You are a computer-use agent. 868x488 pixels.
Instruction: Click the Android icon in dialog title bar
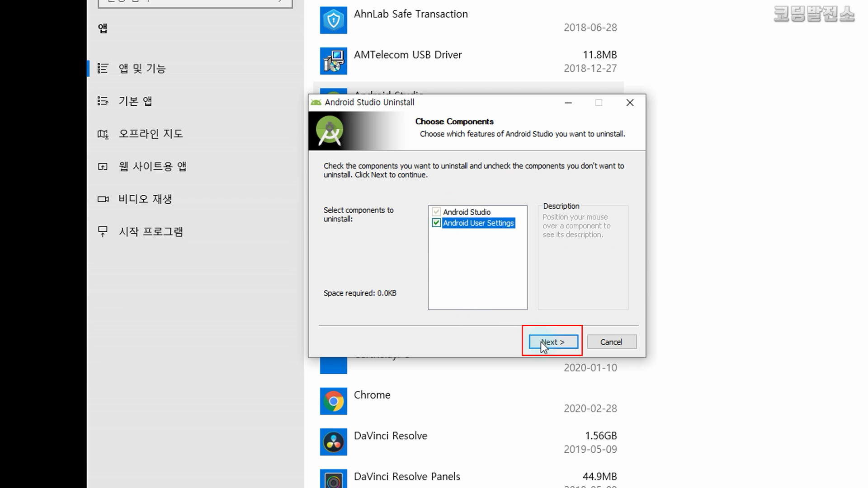316,103
